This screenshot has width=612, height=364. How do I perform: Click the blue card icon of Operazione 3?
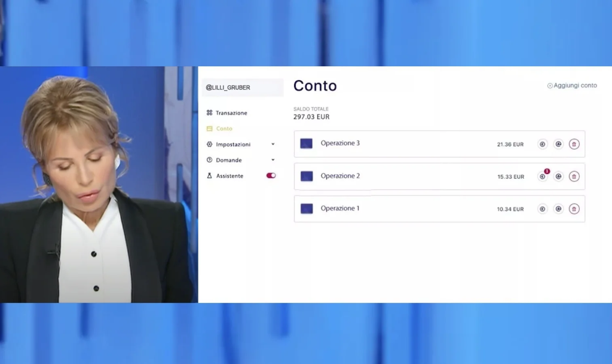(x=307, y=143)
